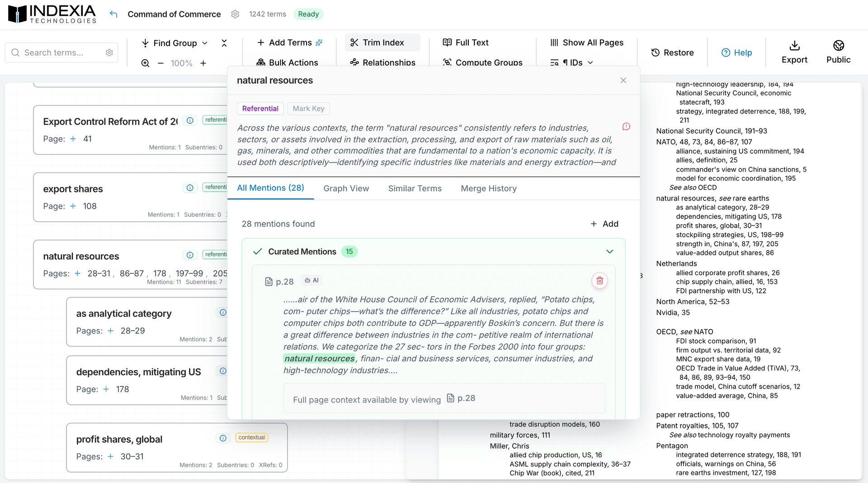Toggle the Referential tag on natural resources
This screenshot has height=483, width=868.
click(x=260, y=108)
